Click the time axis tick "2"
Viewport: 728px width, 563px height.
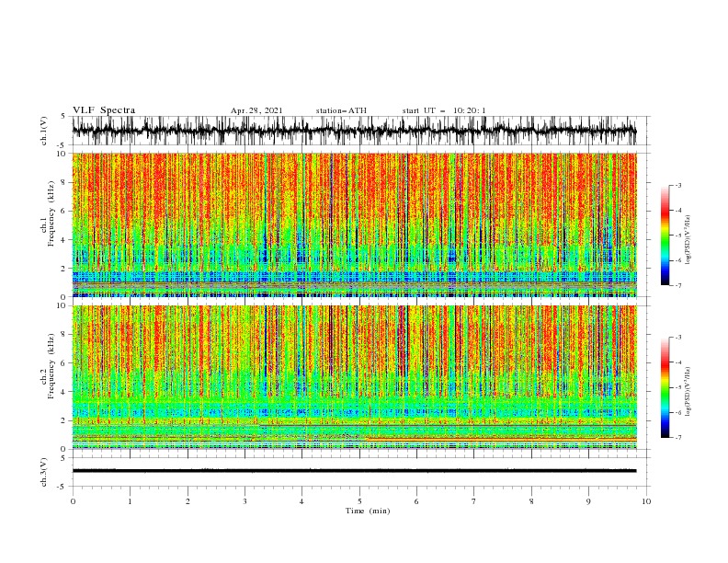point(188,501)
